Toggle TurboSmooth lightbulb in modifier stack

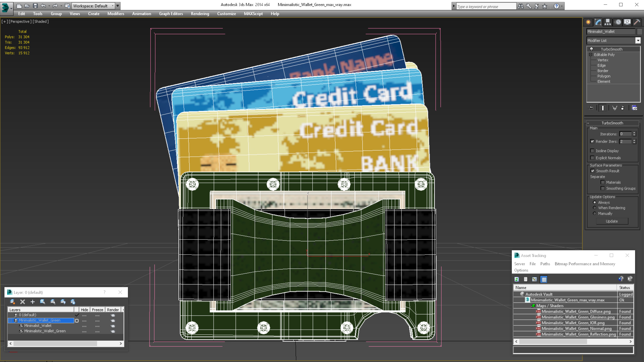pos(591,49)
